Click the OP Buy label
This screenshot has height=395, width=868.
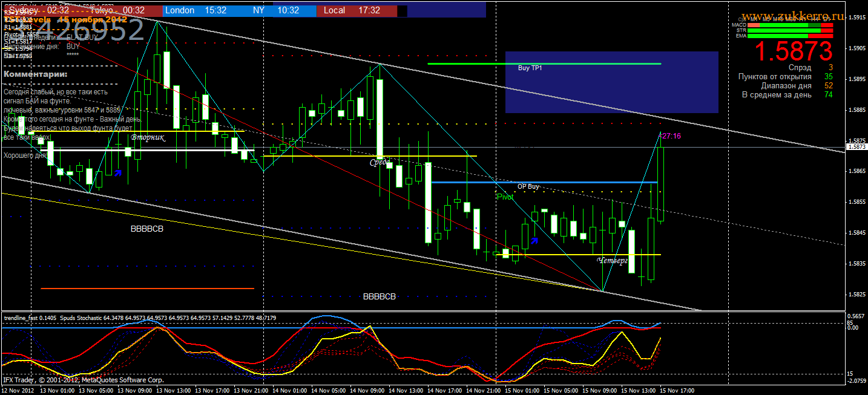(528, 186)
